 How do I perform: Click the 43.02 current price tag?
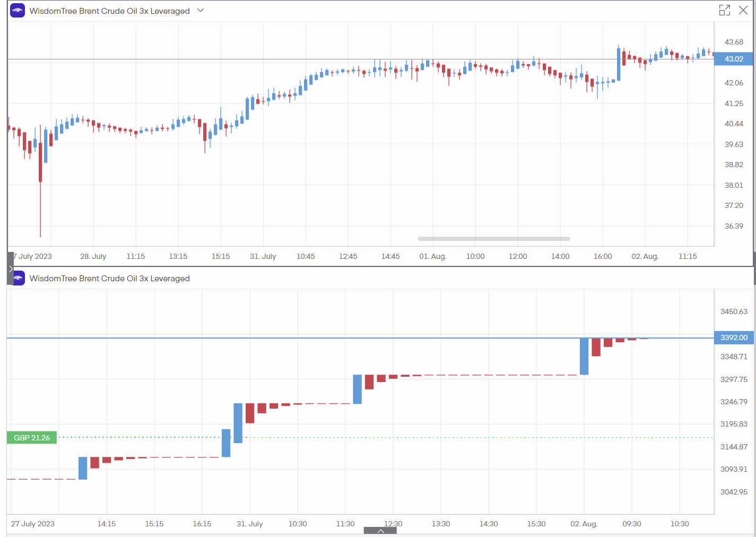point(734,59)
